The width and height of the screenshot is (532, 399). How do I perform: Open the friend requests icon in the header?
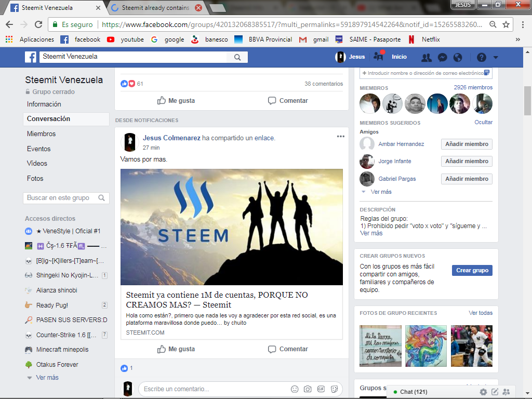pyautogui.click(x=426, y=57)
